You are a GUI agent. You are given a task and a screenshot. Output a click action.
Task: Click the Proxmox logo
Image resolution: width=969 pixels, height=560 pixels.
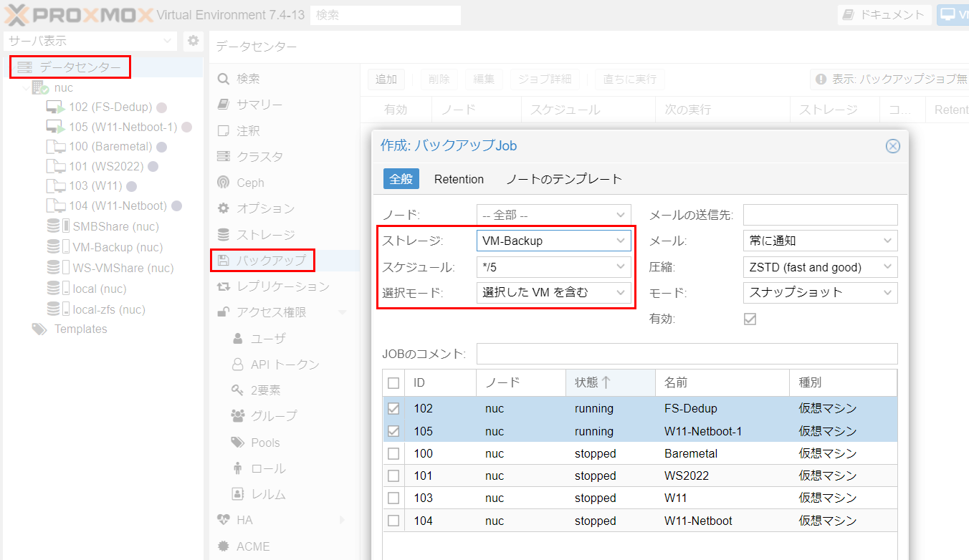pos(79,14)
